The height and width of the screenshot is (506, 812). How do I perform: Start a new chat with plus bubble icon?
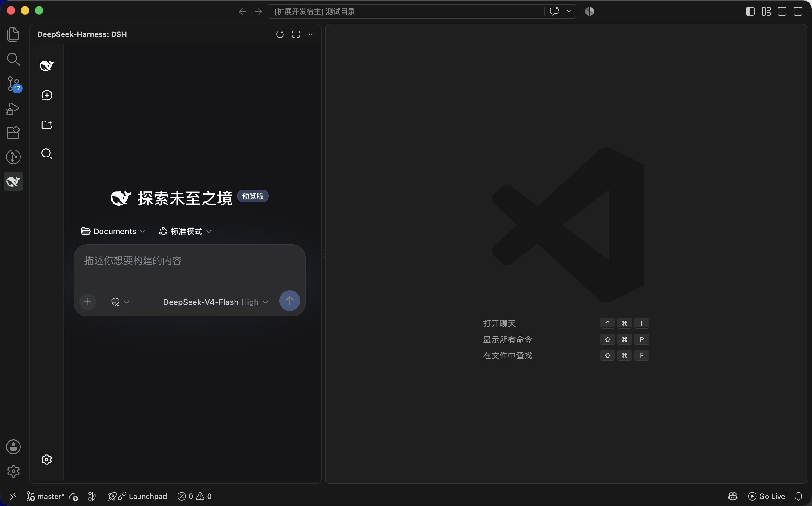coord(47,96)
